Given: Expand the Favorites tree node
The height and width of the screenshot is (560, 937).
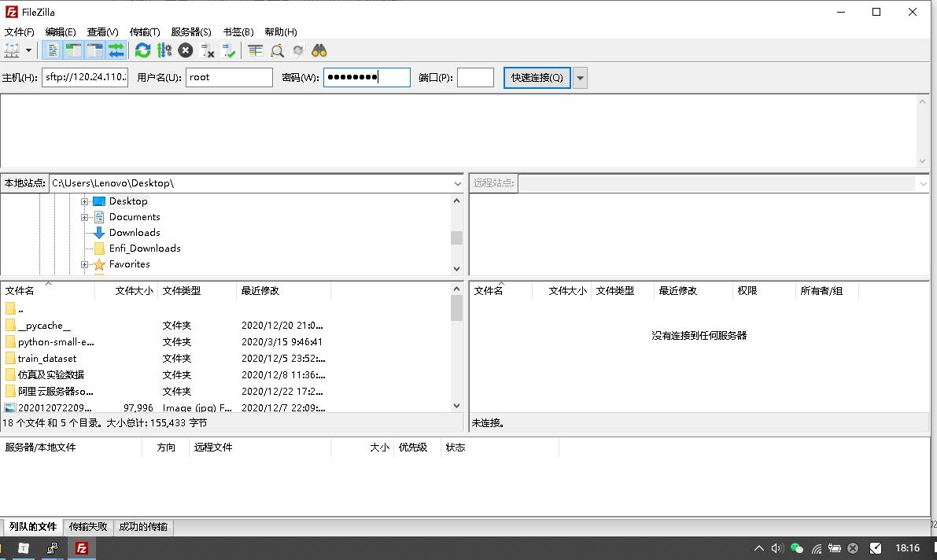Looking at the screenshot, I should pyautogui.click(x=84, y=264).
